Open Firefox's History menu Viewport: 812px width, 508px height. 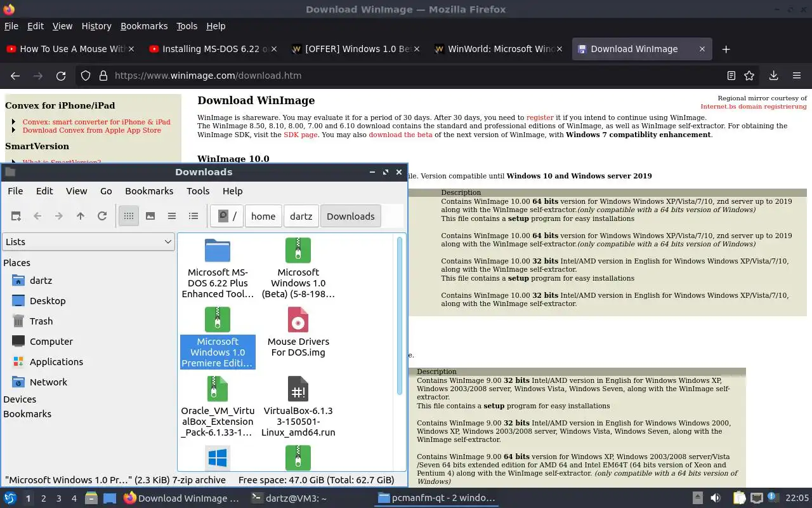pos(96,26)
